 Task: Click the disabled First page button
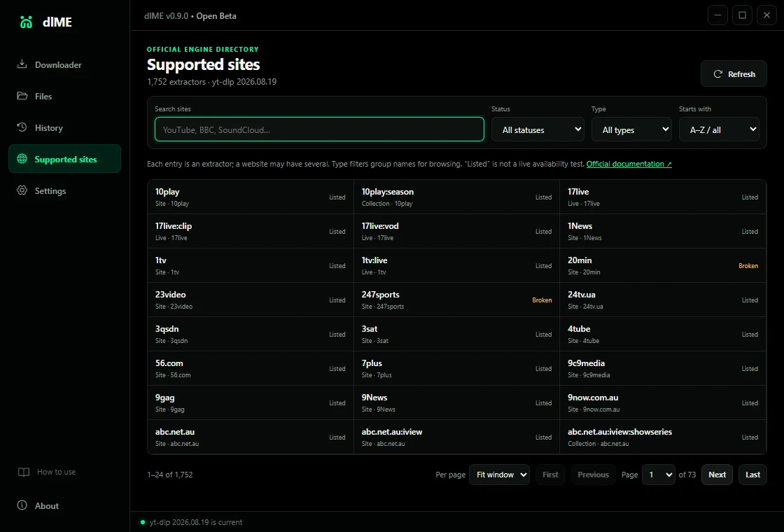click(550, 475)
